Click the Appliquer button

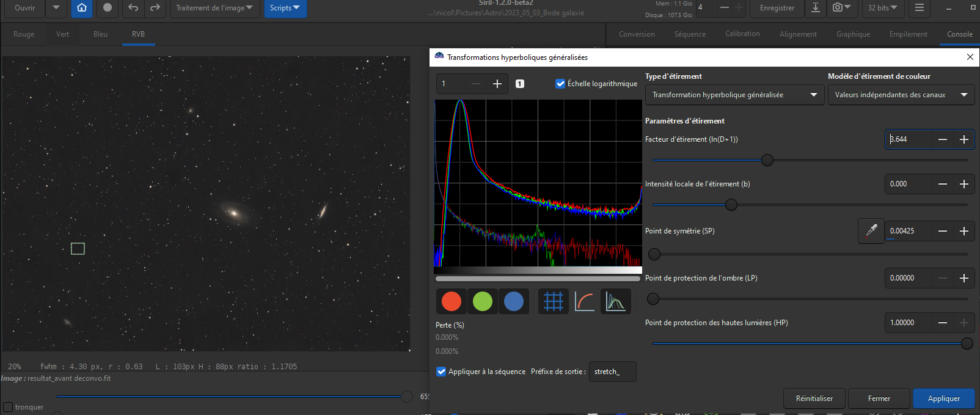pos(943,398)
